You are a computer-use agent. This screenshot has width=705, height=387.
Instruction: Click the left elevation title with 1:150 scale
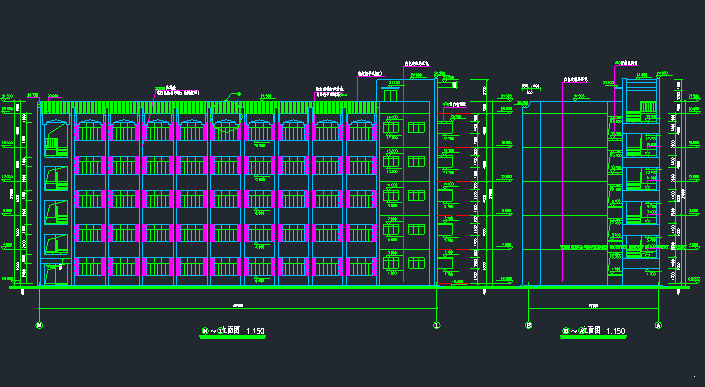coord(232,331)
